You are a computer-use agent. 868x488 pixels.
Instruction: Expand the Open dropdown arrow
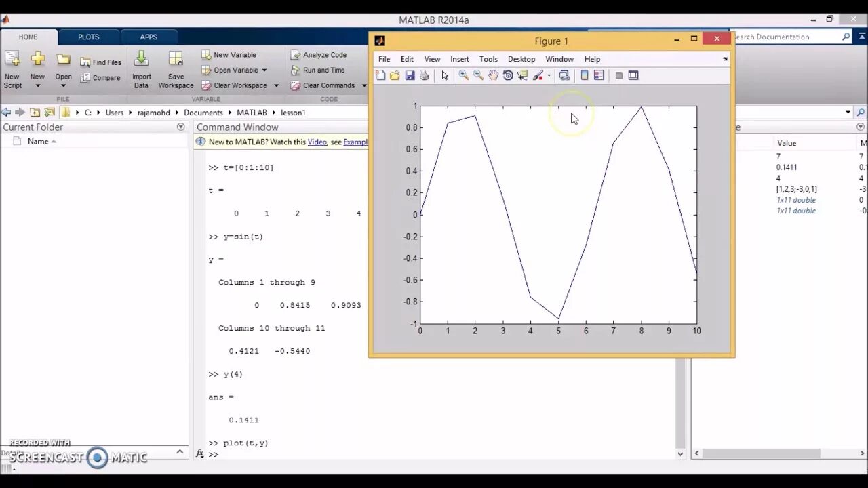tap(63, 86)
